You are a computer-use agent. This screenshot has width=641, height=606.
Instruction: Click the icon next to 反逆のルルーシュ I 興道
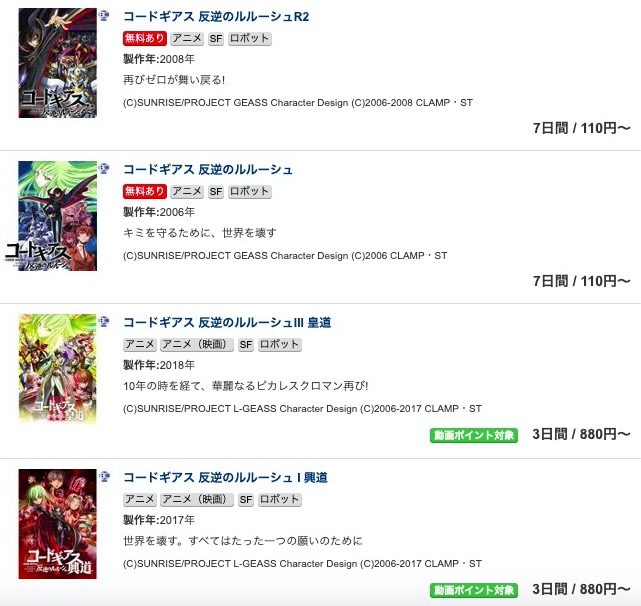[105, 476]
